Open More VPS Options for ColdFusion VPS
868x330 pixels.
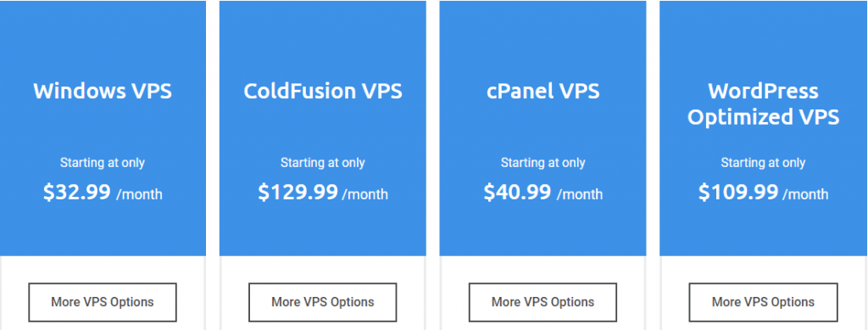(323, 302)
